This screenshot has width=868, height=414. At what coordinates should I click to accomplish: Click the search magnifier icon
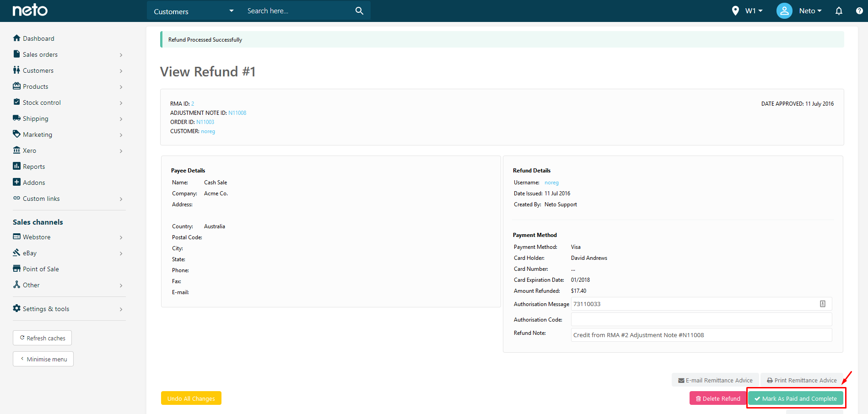coord(359,11)
